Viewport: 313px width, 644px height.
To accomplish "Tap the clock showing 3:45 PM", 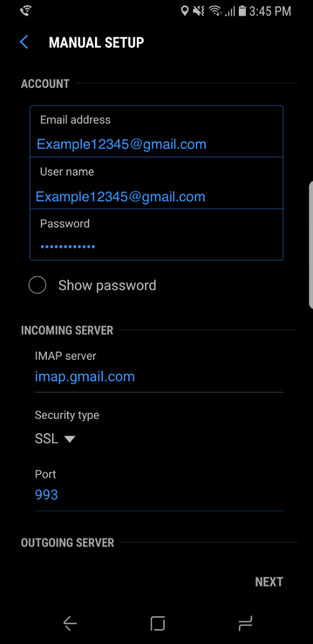I will (x=270, y=11).
